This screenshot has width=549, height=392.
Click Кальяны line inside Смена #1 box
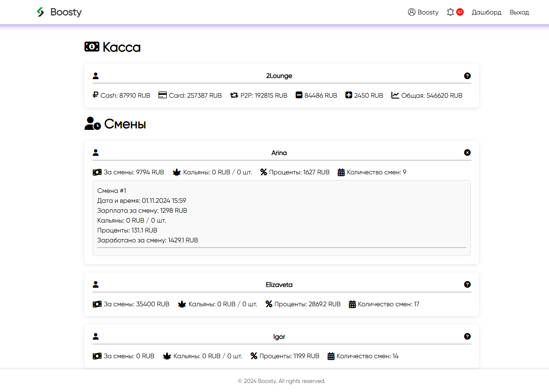pos(132,220)
